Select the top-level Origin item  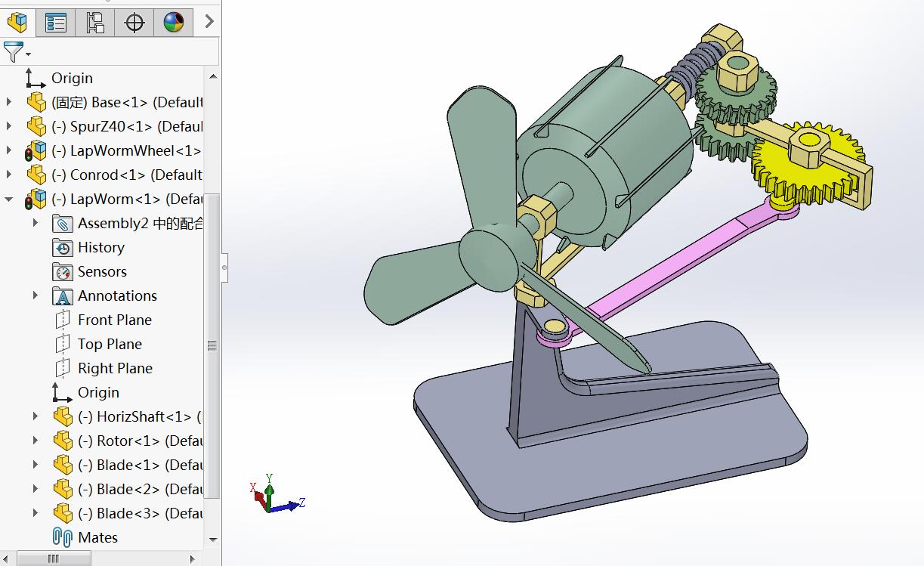coord(72,78)
